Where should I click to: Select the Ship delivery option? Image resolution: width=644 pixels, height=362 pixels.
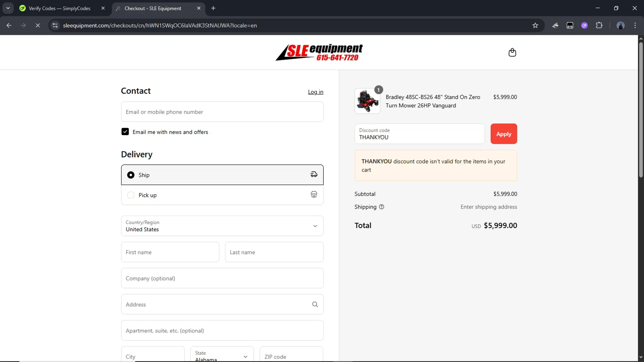tap(222, 175)
